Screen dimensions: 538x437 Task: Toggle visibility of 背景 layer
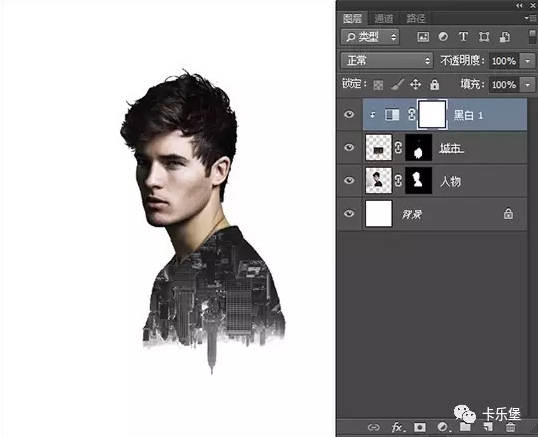pyautogui.click(x=349, y=214)
